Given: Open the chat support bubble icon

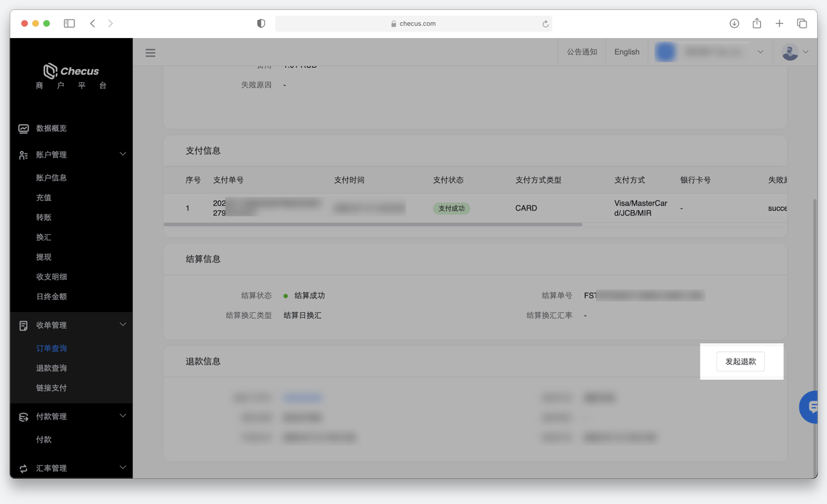Looking at the screenshot, I should (x=811, y=407).
